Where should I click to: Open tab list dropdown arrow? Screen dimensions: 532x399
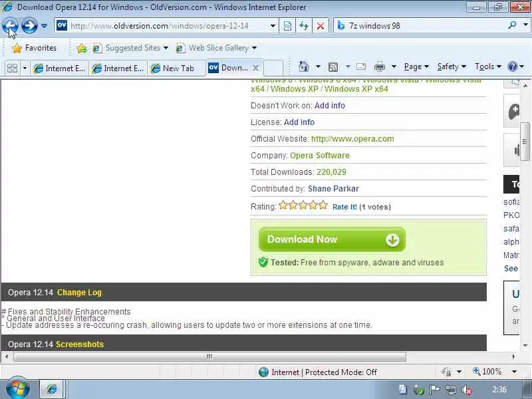[x=25, y=68]
